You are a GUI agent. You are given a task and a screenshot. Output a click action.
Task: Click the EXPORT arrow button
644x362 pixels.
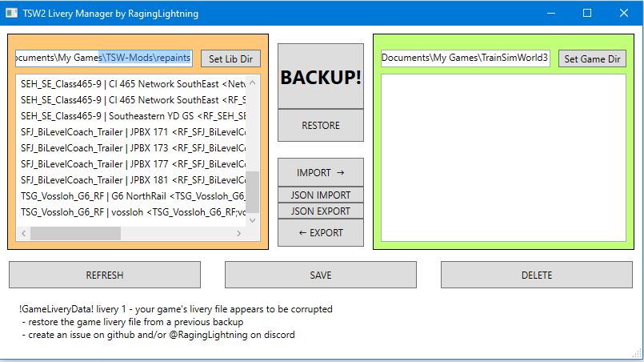pos(320,233)
